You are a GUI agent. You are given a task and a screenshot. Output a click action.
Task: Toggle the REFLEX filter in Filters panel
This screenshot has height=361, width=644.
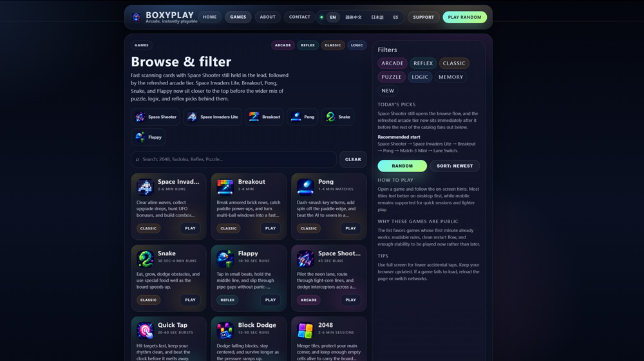pyautogui.click(x=423, y=63)
